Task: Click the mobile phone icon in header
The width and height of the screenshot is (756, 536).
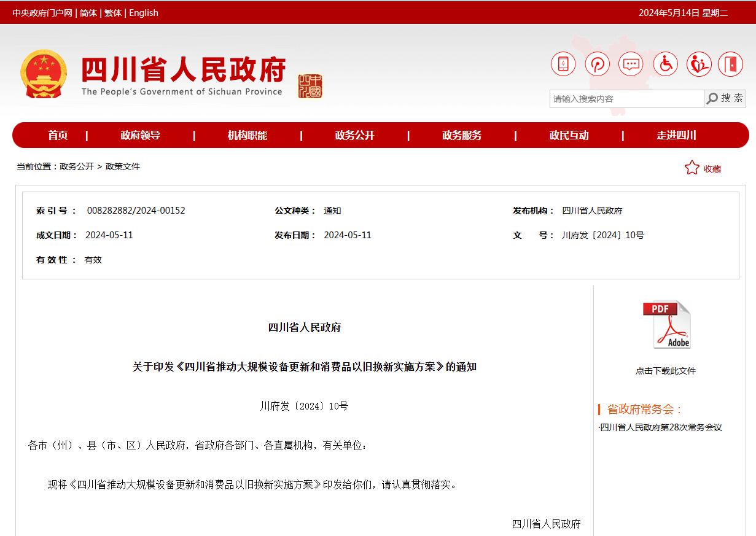Action: tap(563, 64)
